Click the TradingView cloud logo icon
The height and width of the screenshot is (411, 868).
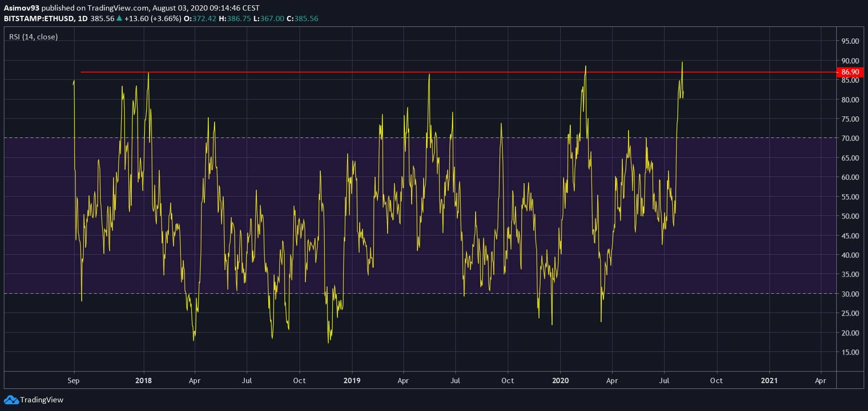[x=11, y=399]
